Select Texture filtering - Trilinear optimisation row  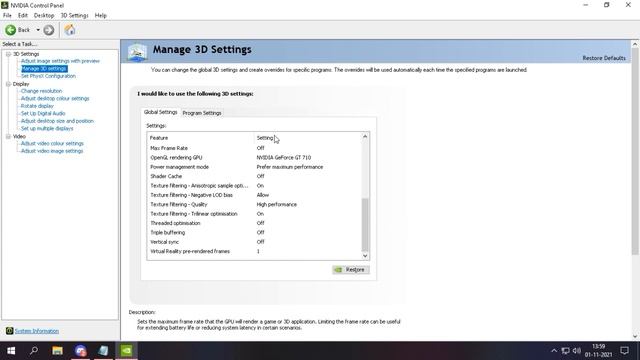(254, 214)
